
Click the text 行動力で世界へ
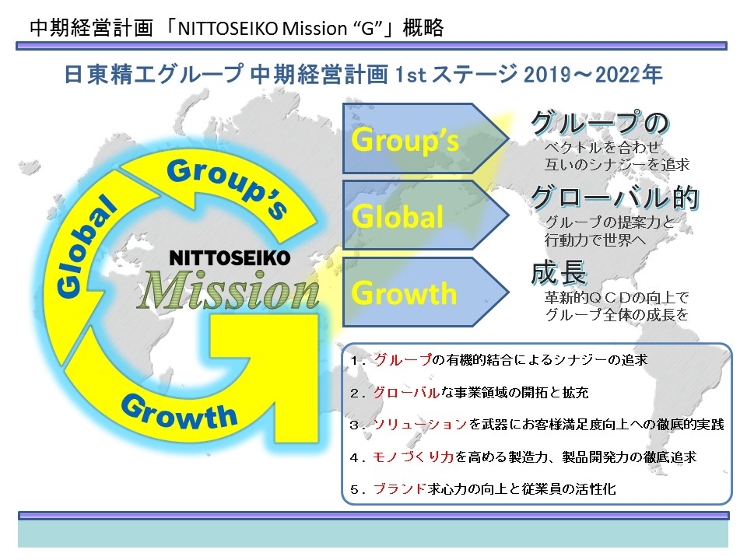pyautogui.click(x=595, y=240)
